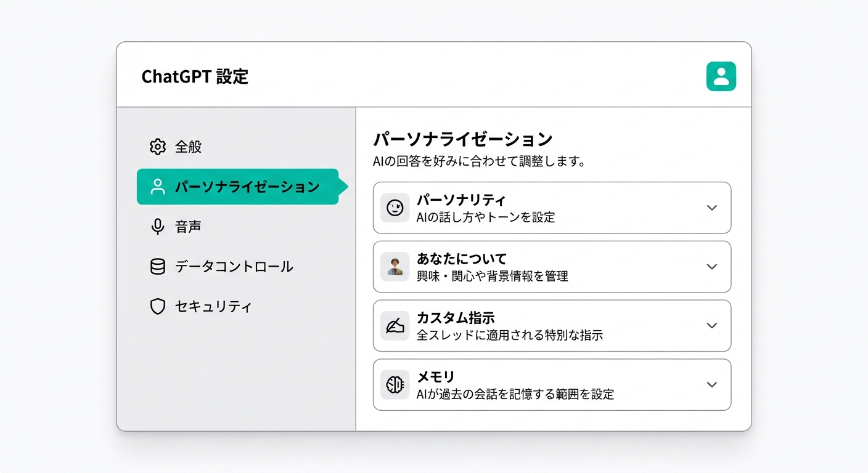Image resolution: width=868 pixels, height=473 pixels.
Task: Click the person icon in パーソナライゼーション tab
Action: click(158, 187)
